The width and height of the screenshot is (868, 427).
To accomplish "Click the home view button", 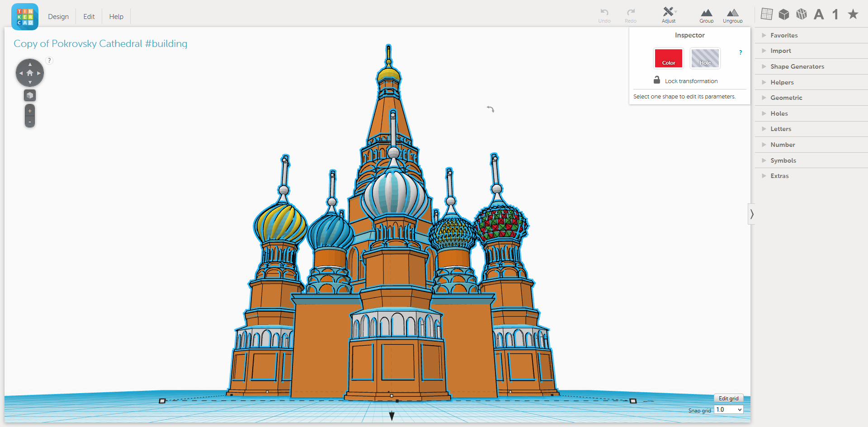I will coord(30,73).
